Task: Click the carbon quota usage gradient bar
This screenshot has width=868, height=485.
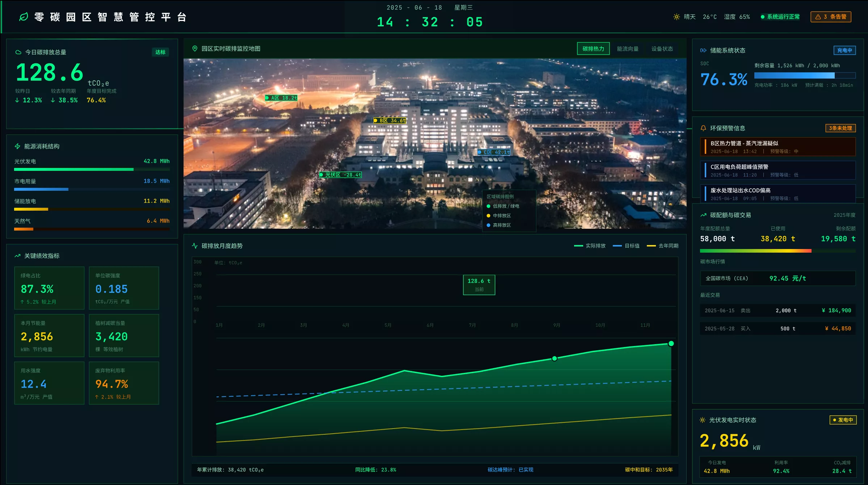Action: click(778, 250)
